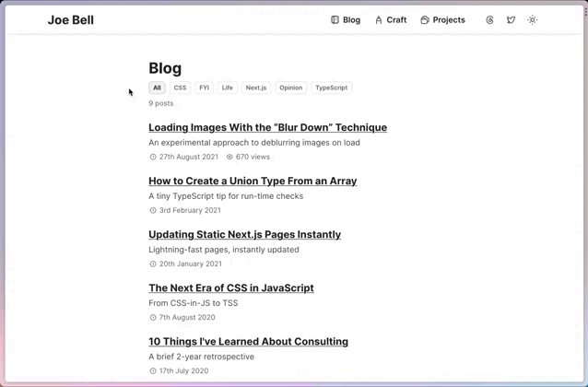Toggle the light/dark theme sun icon
588x387 pixels.
coord(532,20)
